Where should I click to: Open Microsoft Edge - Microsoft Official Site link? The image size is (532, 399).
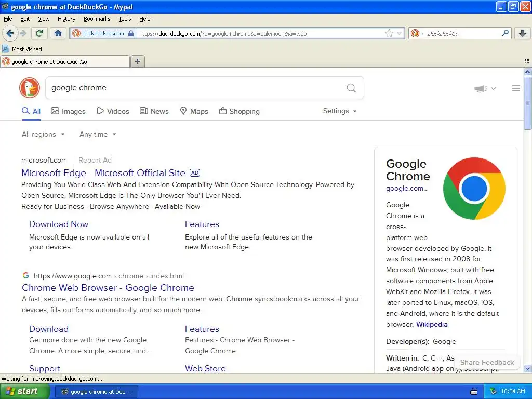[x=103, y=172]
